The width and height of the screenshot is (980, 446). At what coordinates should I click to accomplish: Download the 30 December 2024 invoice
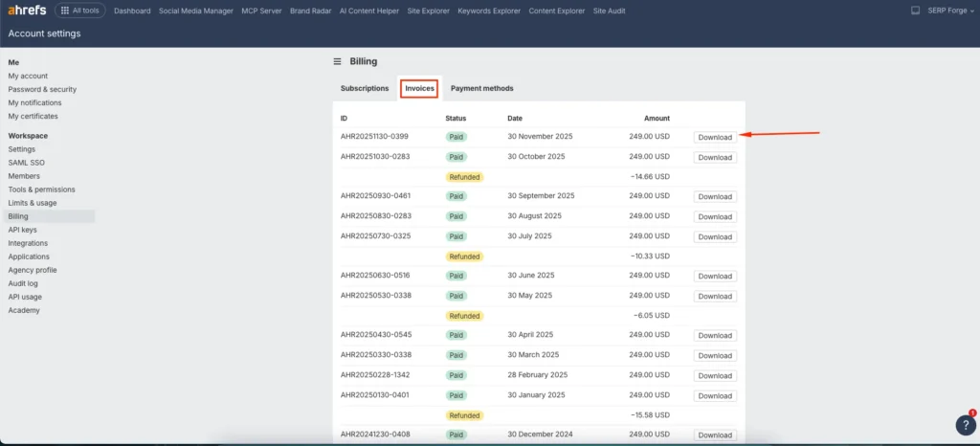click(715, 435)
